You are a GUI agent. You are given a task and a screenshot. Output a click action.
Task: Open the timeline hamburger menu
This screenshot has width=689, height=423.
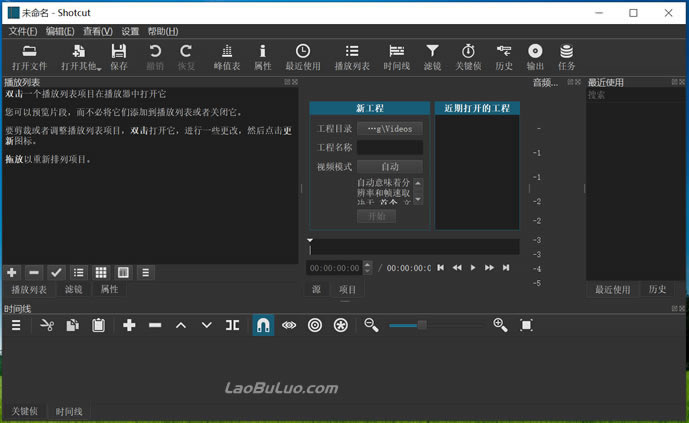(16, 325)
